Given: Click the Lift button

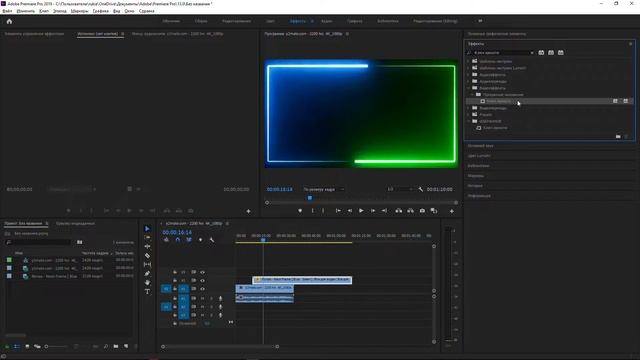Looking at the screenshot, I should [399, 211].
